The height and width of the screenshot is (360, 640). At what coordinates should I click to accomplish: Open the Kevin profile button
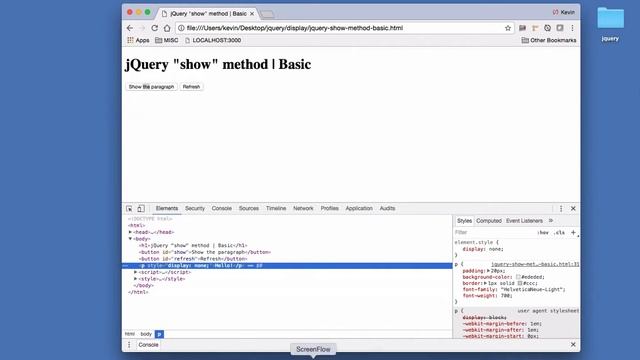pos(563,12)
